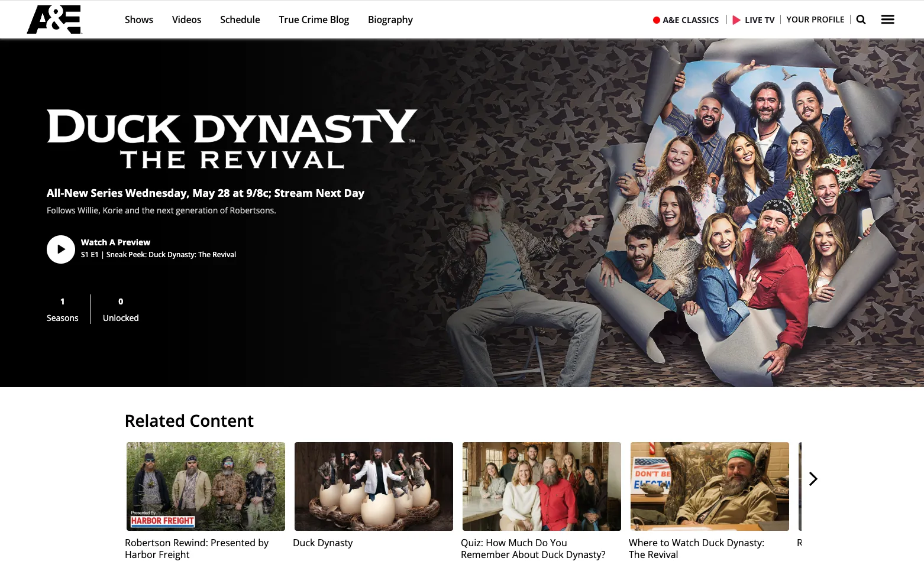The height and width of the screenshot is (587, 924).
Task: Go to Your Profile
Action: point(815,20)
